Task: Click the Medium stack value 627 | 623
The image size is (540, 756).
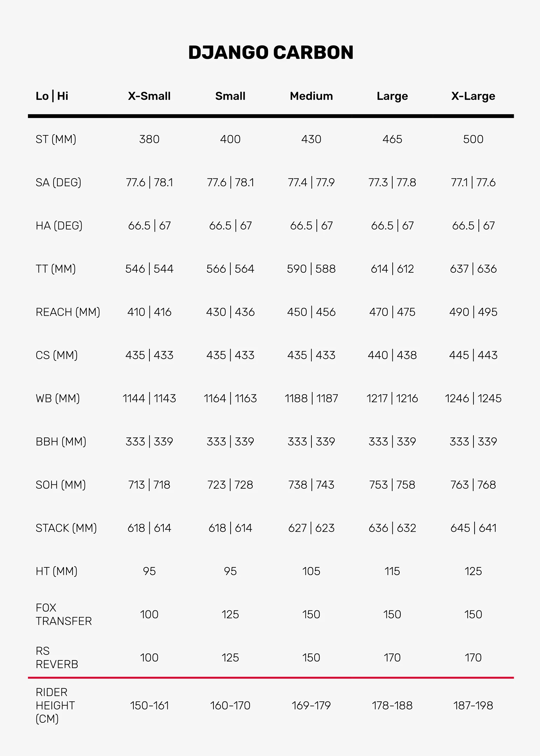Action: pos(311,528)
